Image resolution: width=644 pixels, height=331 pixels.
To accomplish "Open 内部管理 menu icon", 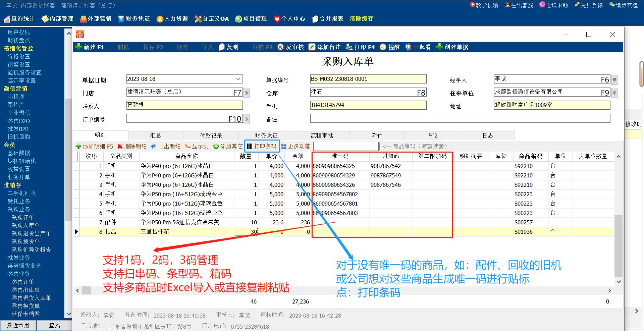I will click(45, 19).
